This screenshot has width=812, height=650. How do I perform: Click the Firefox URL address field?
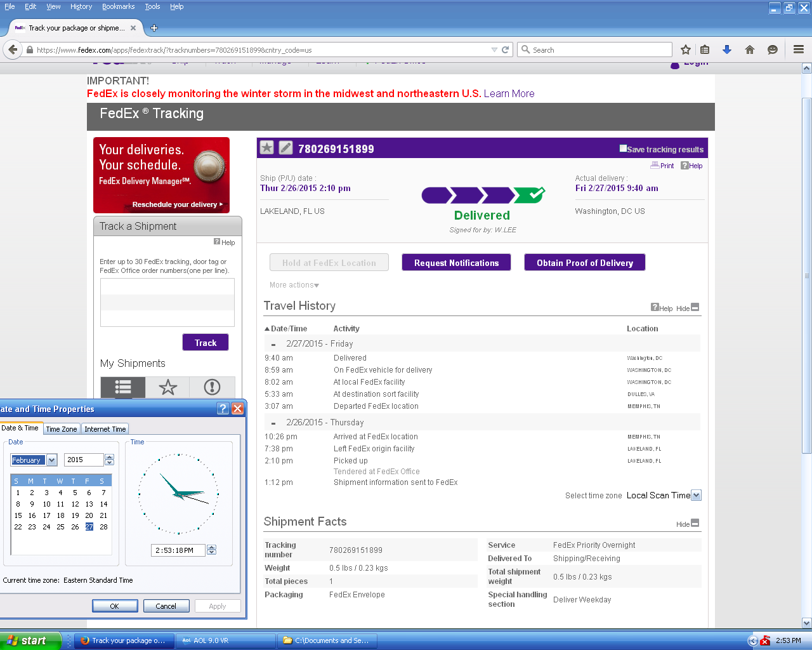262,50
